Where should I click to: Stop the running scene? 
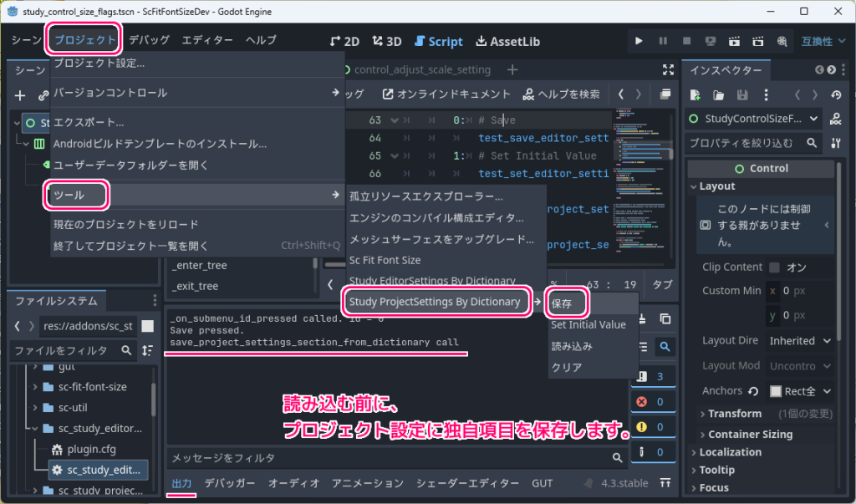[x=685, y=40]
